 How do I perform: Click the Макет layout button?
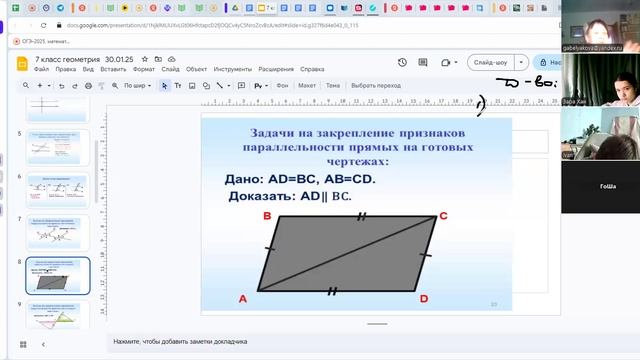coord(307,86)
